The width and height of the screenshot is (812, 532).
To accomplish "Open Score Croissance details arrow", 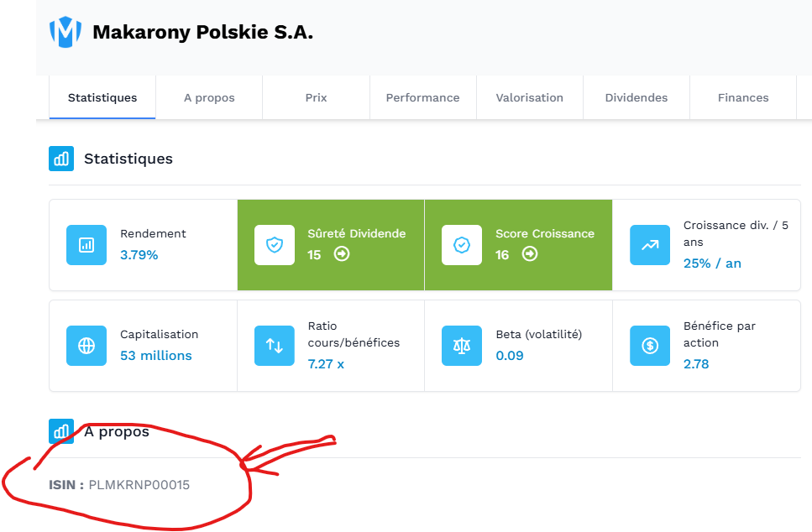I will point(529,254).
